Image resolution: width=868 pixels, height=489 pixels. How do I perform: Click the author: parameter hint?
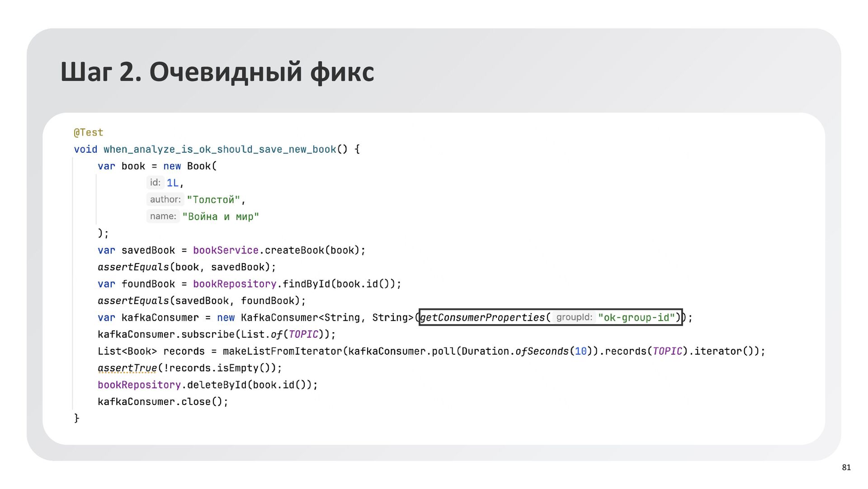165,199
